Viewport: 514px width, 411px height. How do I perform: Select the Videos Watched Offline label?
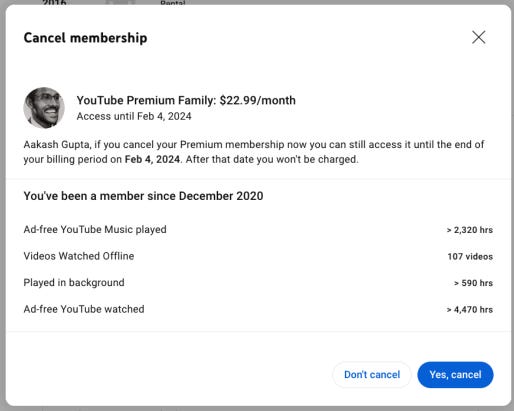tap(79, 256)
